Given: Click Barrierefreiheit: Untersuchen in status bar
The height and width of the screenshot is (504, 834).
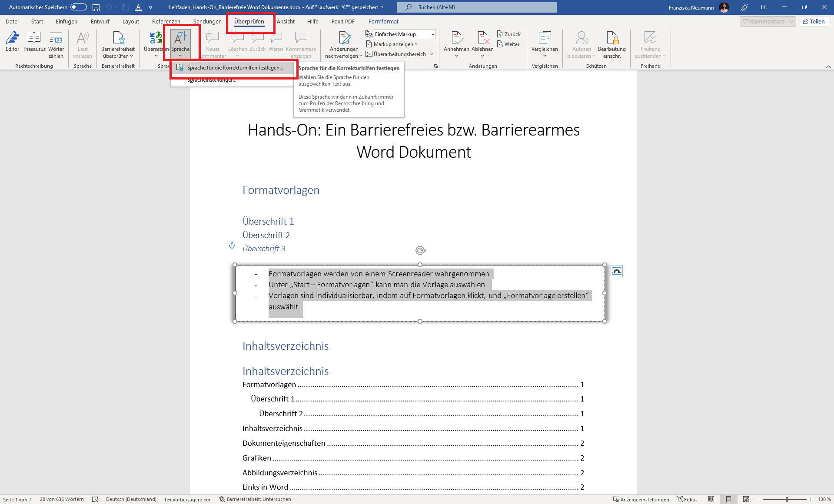Looking at the screenshot, I should [x=255, y=499].
